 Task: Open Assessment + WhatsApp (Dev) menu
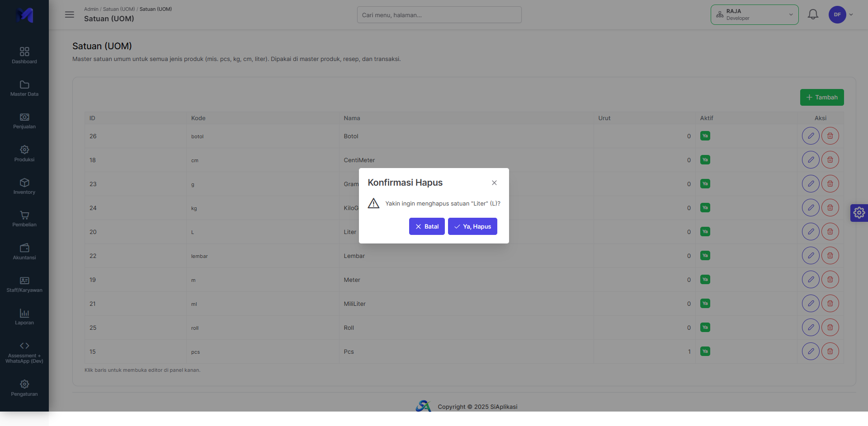(x=24, y=352)
